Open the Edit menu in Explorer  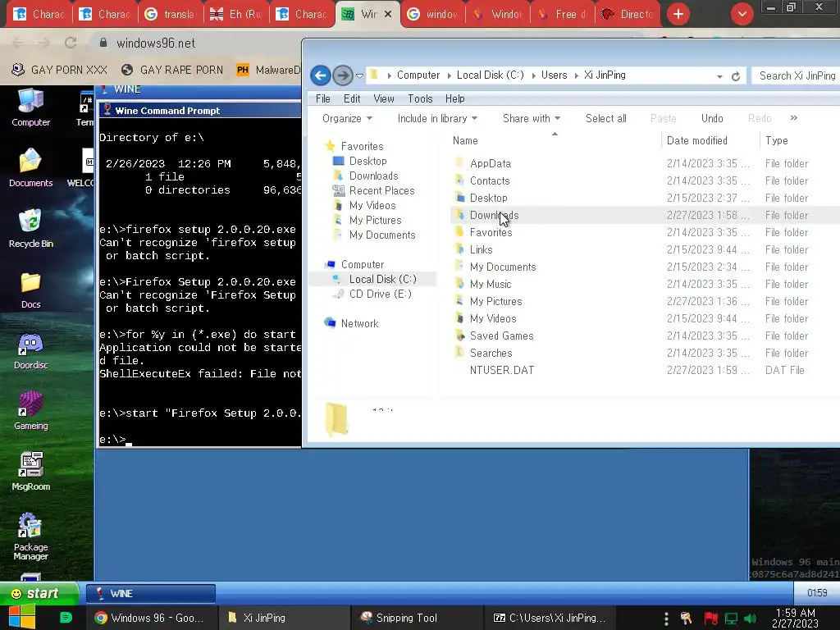(x=352, y=98)
